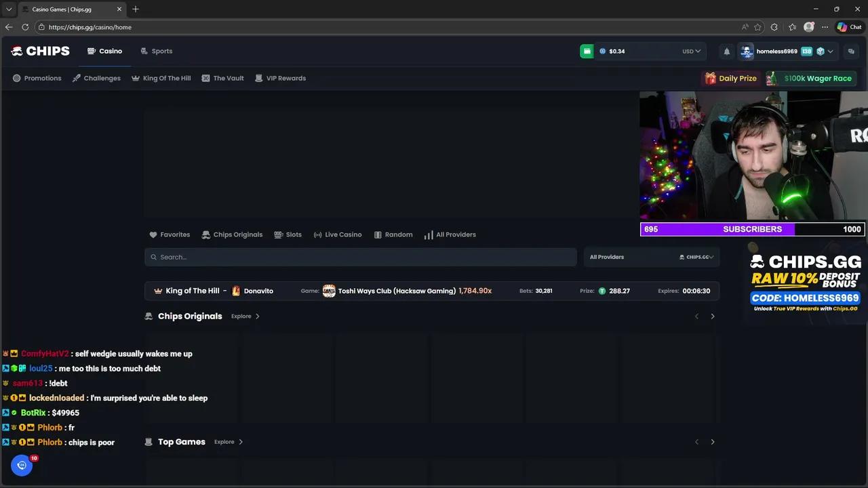Open the Challenges menu item
The width and height of the screenshot is (868, 488).
click(96, 78)
